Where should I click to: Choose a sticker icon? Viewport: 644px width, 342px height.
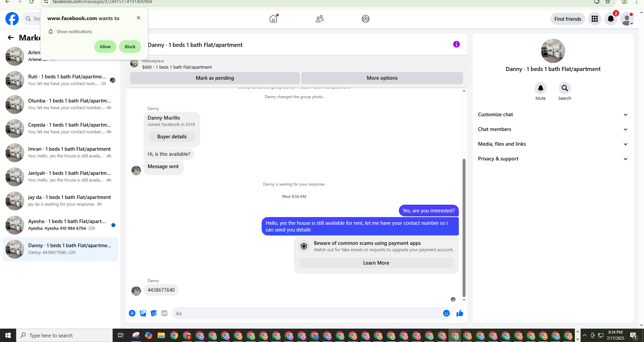click(154, 313)
